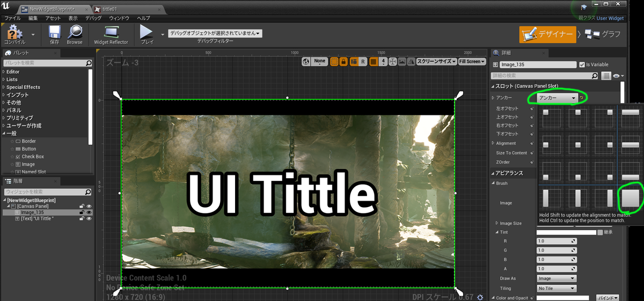Open the ウィンドウ menu
Image resolution: width=644 pixels, height=301 pixels.
119,18
